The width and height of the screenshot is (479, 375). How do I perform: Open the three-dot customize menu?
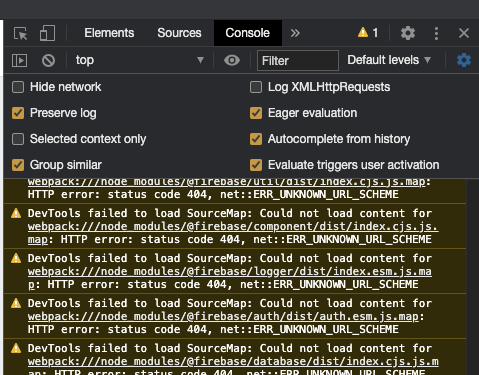(436, 33)
